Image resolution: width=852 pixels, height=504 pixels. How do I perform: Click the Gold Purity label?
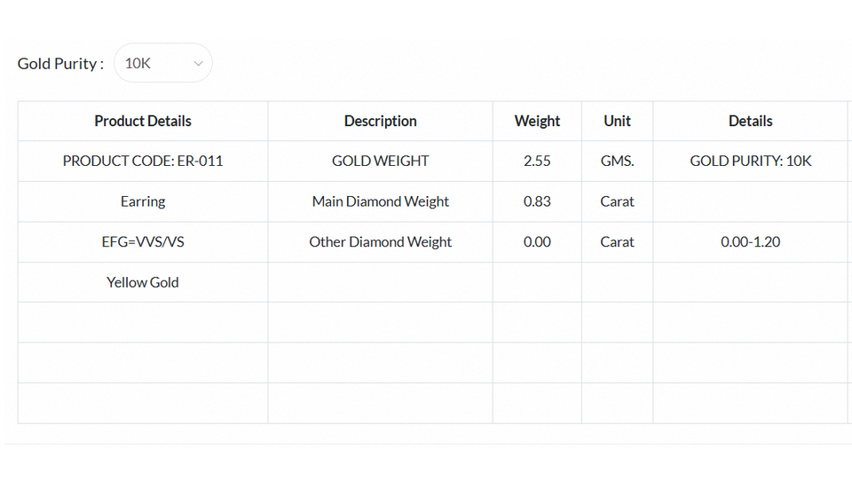[x=60, y=64]
